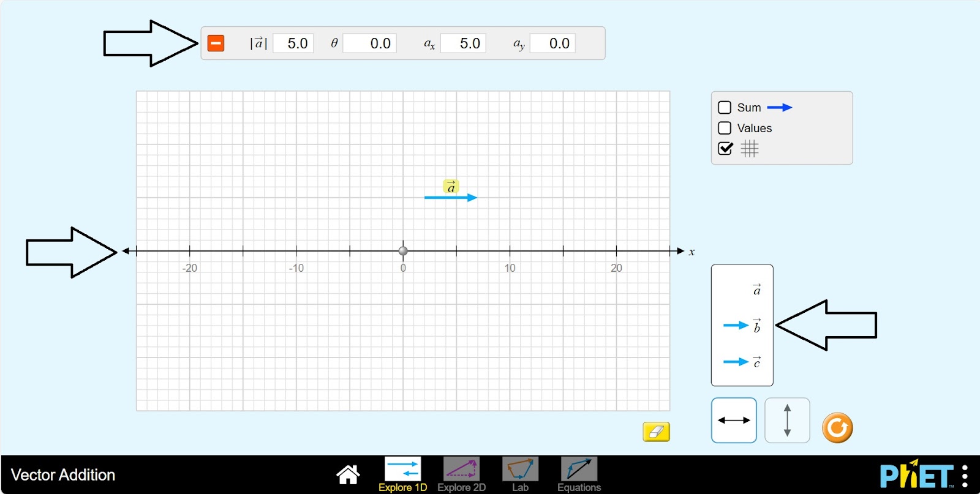Click the yellow eraser button
The width and height of the screenshot is (980, 494).
(656, 432)
